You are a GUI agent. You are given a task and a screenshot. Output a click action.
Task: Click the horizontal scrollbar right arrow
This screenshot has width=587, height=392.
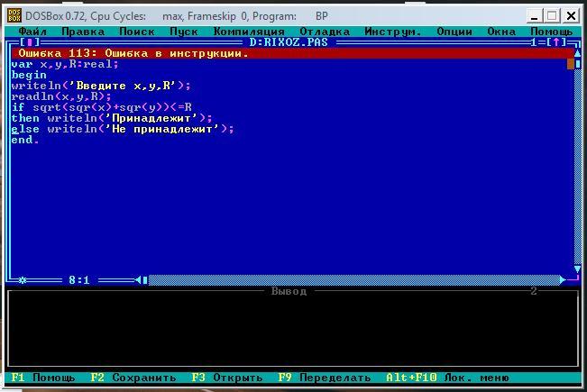(x=563, y=279)
